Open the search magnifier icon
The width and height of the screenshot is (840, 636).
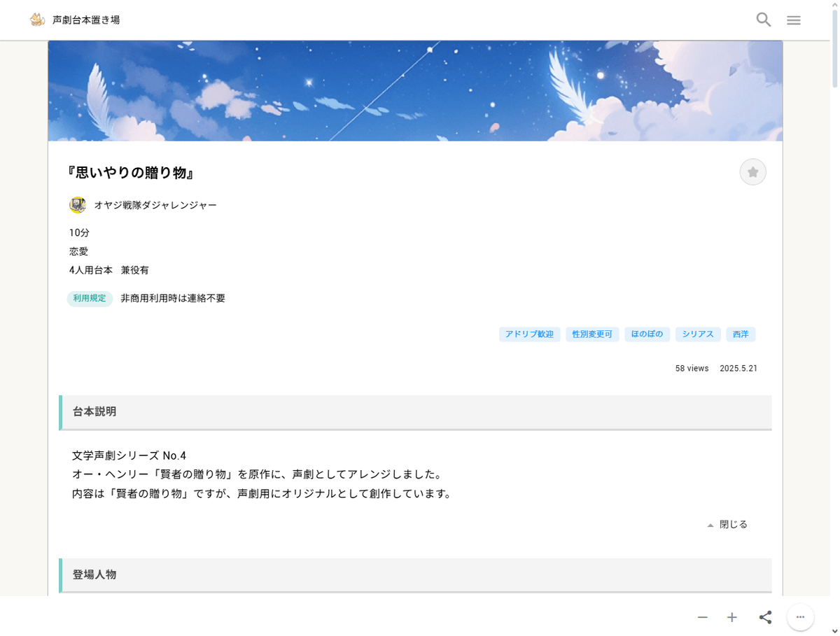(764, 20)
